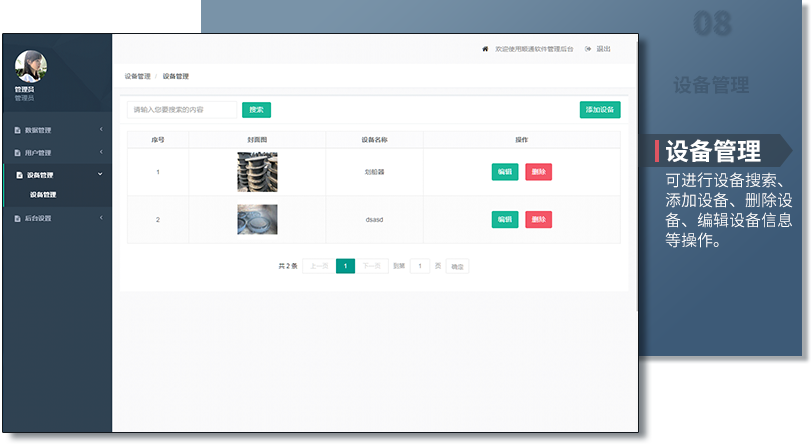Click the 用户管理 sidebar file icon
This screenshot has width=812, height=445.
point(17,153)
